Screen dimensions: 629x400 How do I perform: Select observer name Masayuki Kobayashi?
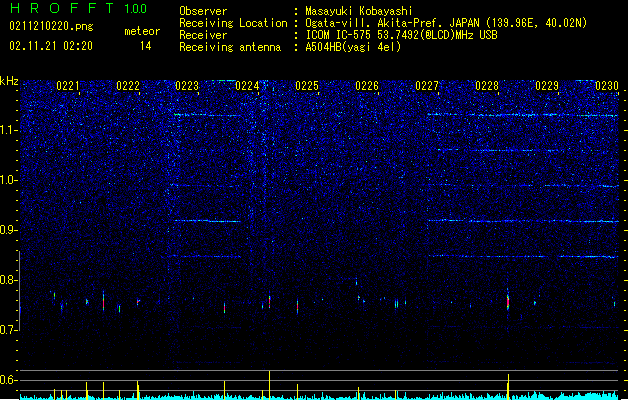pyautogui.click(x=359, y=11)
